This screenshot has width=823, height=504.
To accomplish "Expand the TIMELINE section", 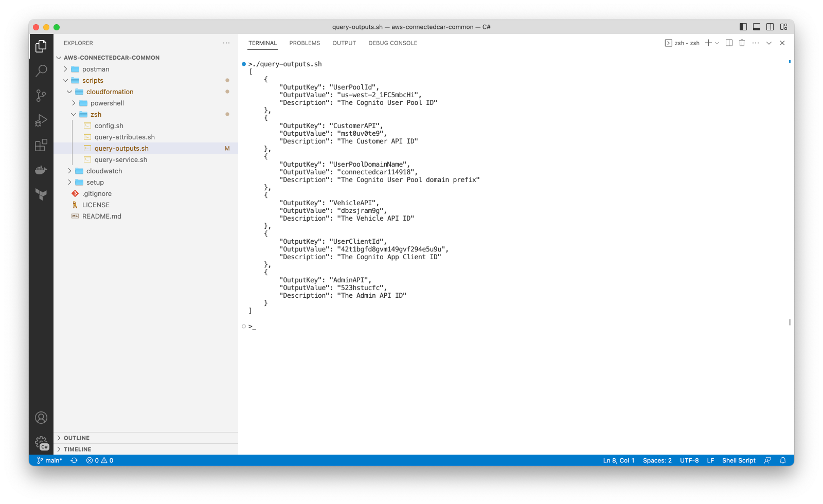I will coord(146,449).
